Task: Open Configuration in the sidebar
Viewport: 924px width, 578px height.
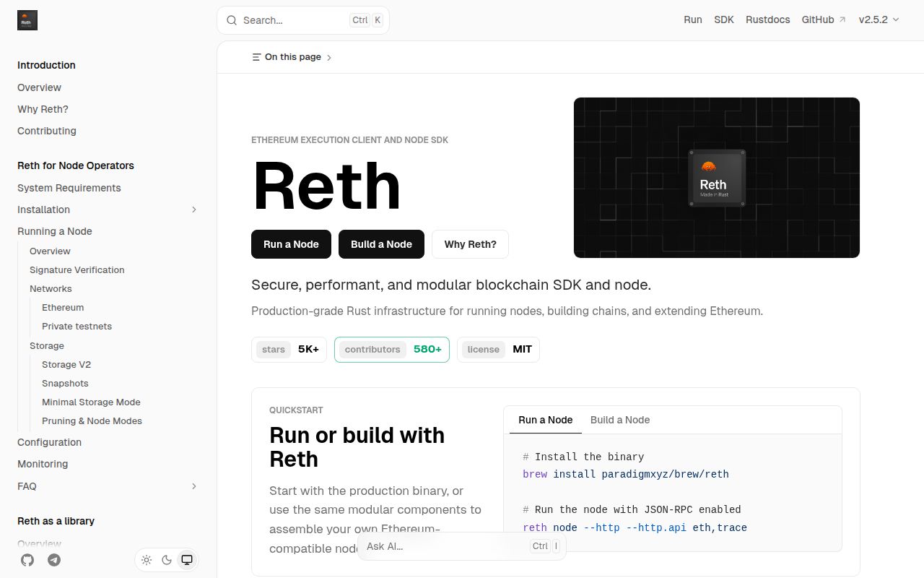Action: click(49, 442)
